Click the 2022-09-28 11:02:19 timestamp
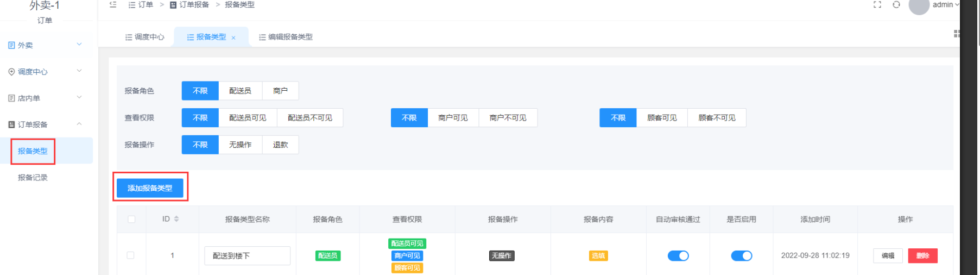The width and height of the screenshot is (980, 275). pyautogui.click(x=815, y=255)
